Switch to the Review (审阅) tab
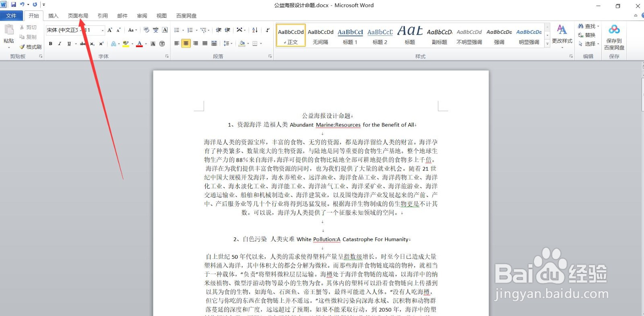The height and width of the screenshot is (316, 644). point(142,16)
